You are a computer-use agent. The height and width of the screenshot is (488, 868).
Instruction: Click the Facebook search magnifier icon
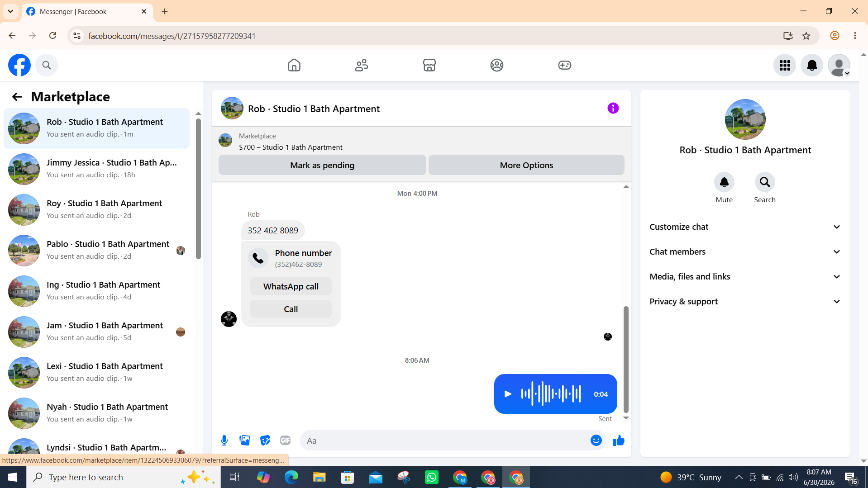coord(47,65)
